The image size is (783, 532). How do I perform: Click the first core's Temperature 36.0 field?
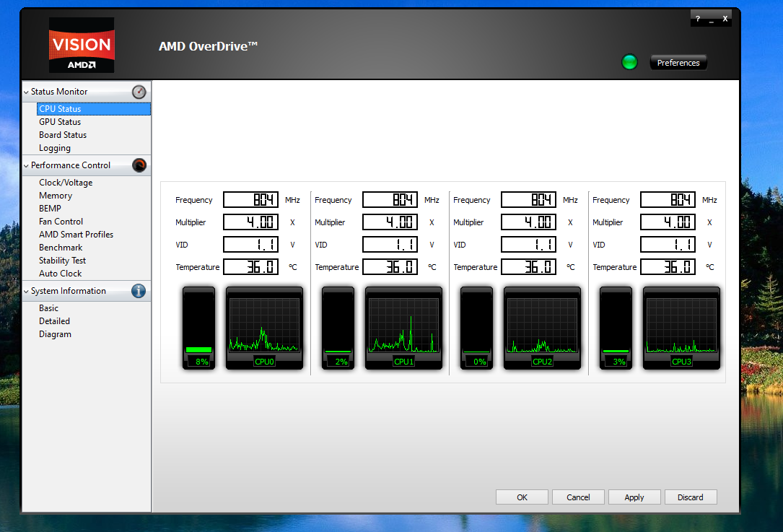[250, 267]
